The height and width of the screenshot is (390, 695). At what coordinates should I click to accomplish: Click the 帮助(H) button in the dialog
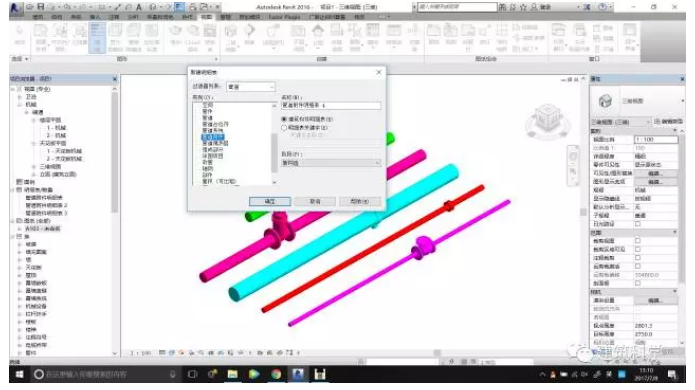pyautogui.click(x=360, y=201)
